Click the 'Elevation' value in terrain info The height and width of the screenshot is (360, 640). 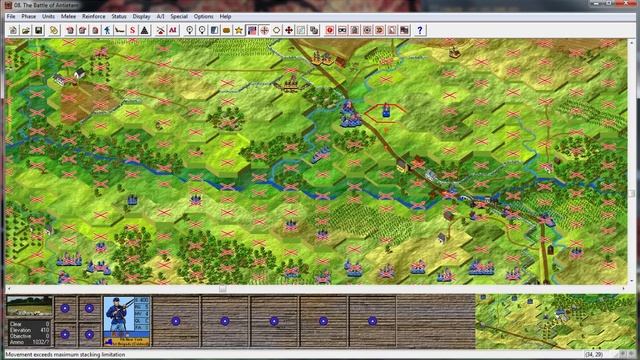(x=44, y=330)
